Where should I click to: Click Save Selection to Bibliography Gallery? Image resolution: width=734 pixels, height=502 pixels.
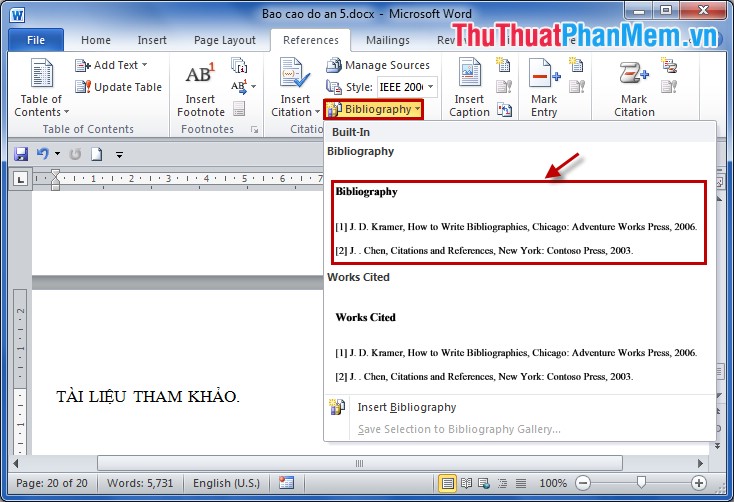(x=459, y=429)
